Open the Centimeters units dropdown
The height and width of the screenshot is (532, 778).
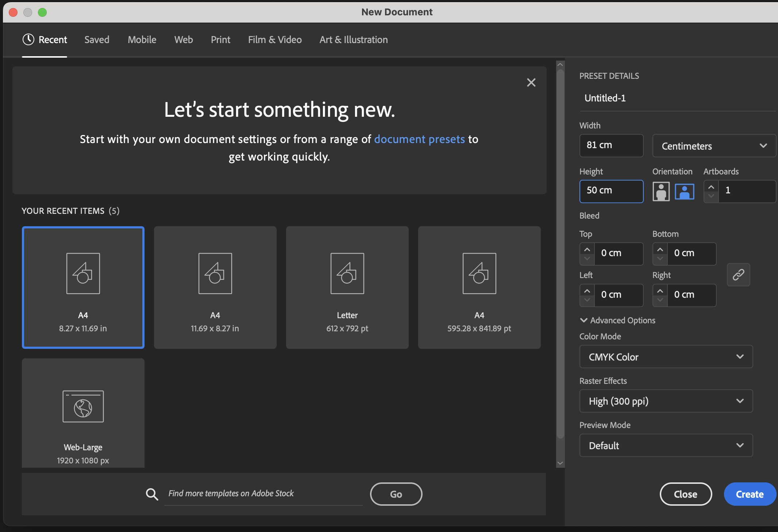[713, 146]
